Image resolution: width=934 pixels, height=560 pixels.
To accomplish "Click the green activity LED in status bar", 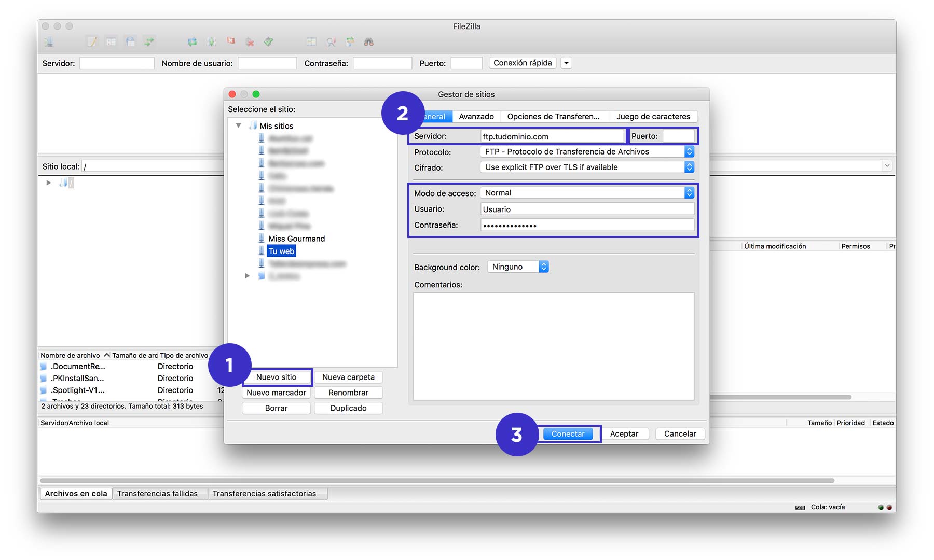I will [x=881, y=507].
